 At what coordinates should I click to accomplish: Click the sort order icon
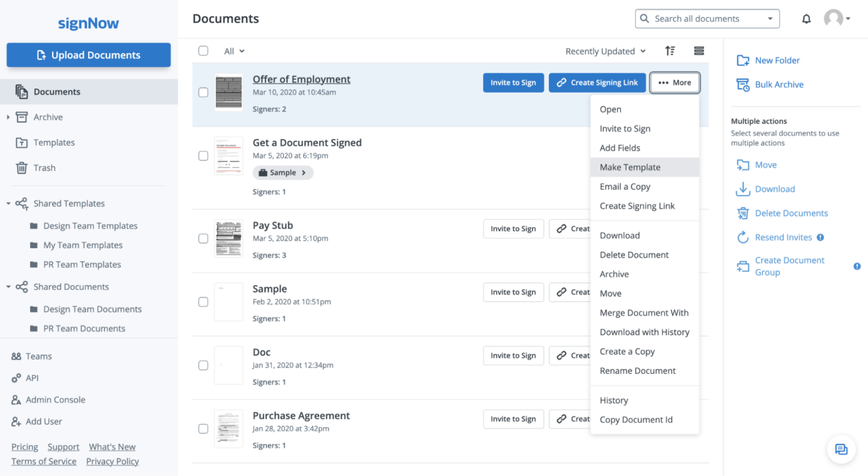click(670, 51)
